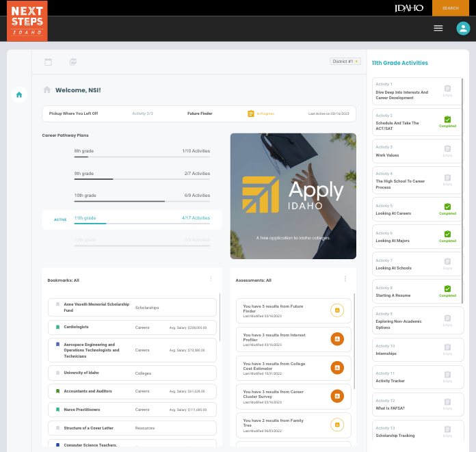
Task: Click Looking At Careers completed icon
Action: (x=447, y=207)
